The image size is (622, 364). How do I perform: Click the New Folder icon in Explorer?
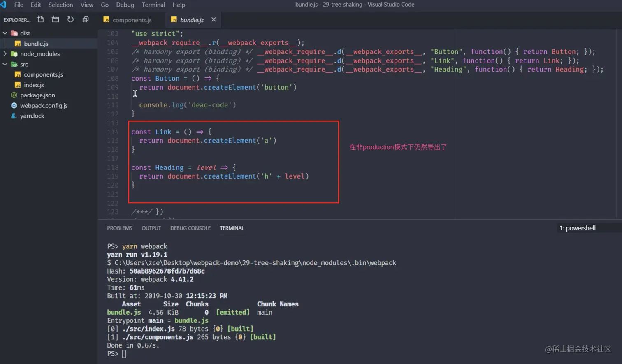(x=56, y=19)
